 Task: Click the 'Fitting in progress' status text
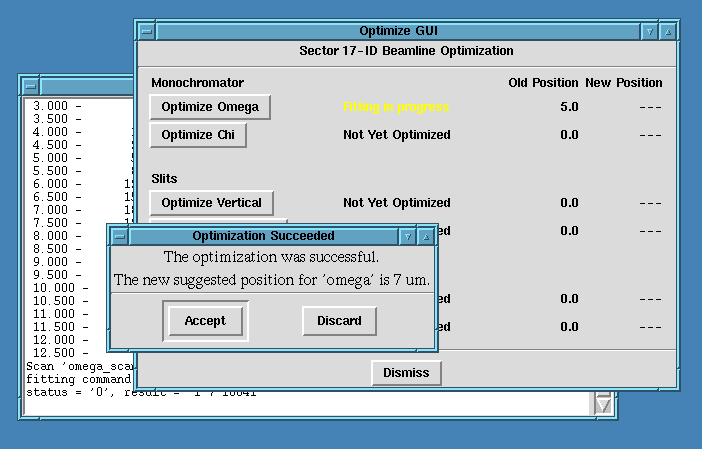396,107
